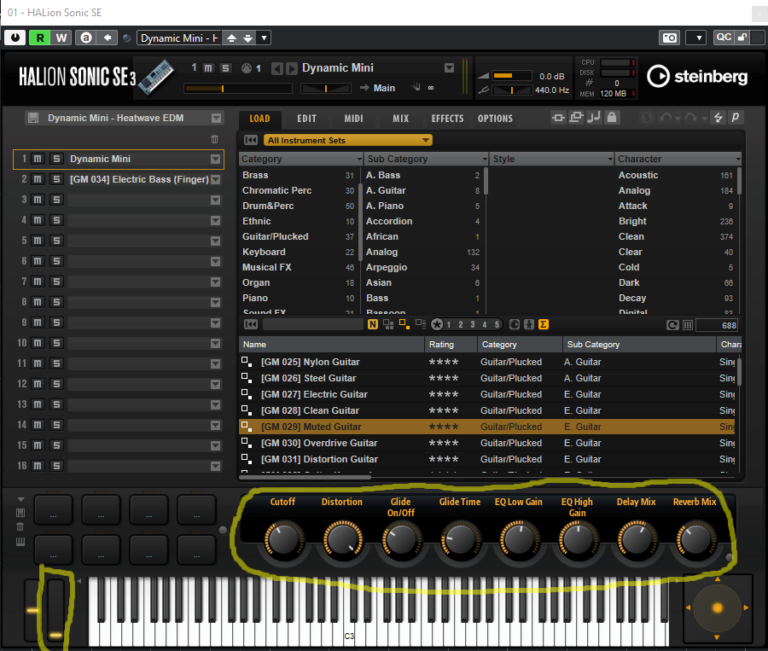Solo the Electric Bass (Finger) slot 2
This screenshot has height=651, width=768.
tap(56, 180)
